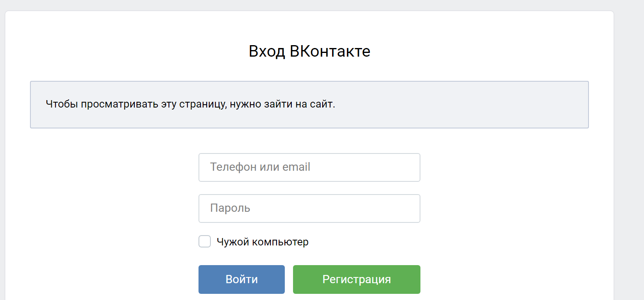This screenshot has height=300, width=644.
Task: Click the text 'нужно зайти на сайт'
Action: [x=282, y=104]
